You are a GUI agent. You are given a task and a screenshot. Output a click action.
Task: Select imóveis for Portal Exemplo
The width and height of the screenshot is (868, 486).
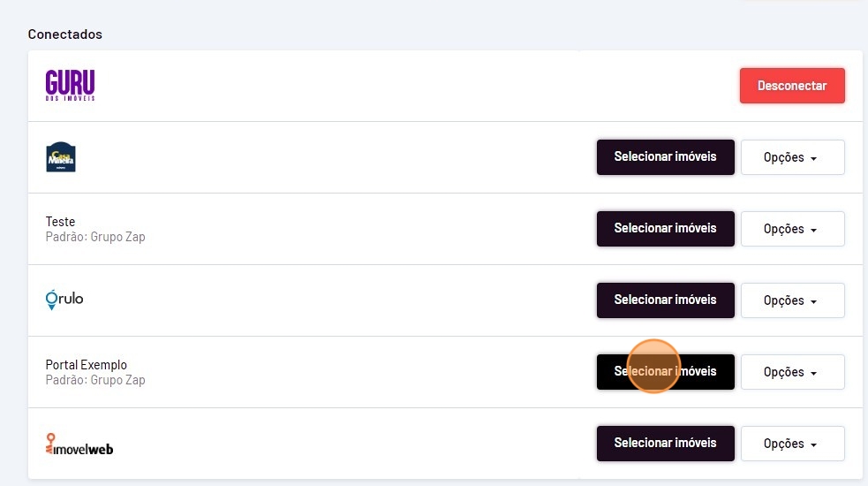[665, 372]
